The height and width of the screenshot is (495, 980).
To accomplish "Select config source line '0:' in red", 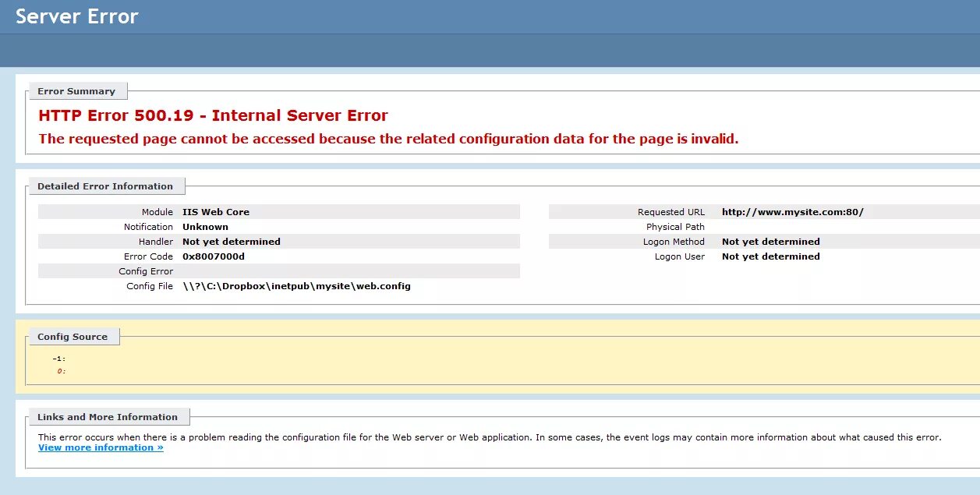I will 62,371.
